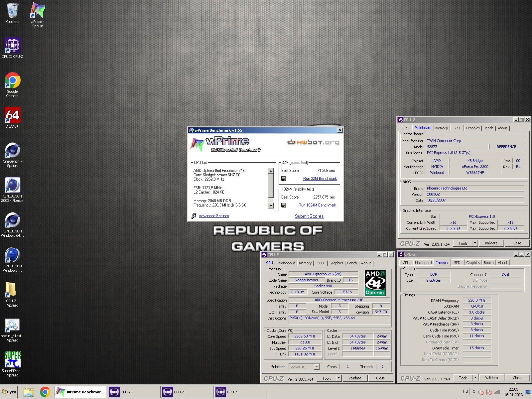This screenshot has height=399, width=532.
Task: Click Run 1024M Benchmark link
Action: (x=317, y=205)
